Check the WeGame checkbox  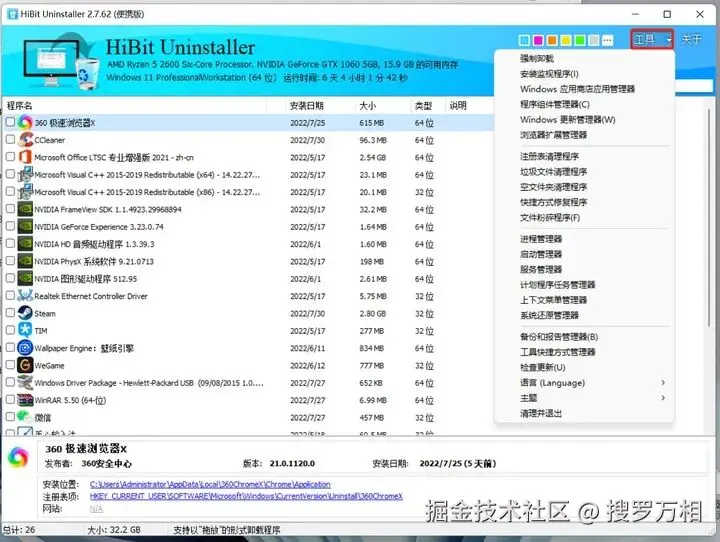click(10, 365)
